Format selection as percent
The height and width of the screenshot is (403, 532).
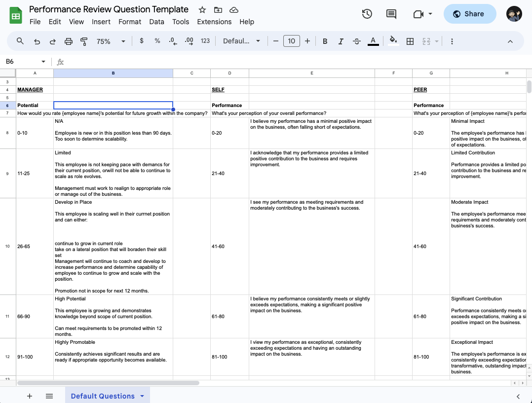click(x=157, y=41)
